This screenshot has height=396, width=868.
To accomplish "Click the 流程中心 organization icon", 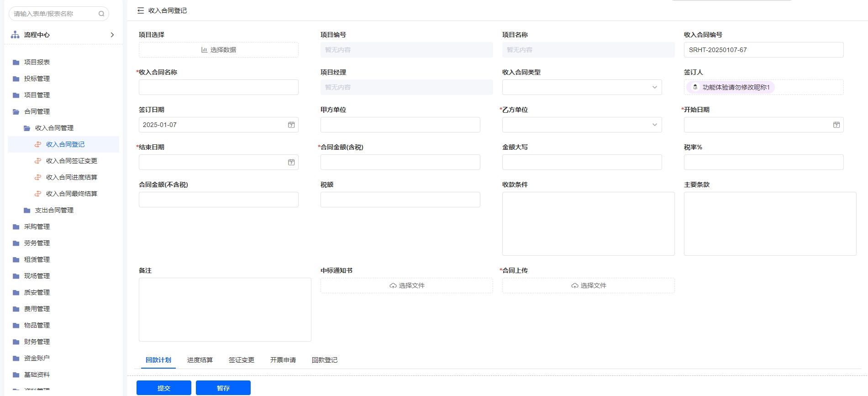I will coord(15,35).
